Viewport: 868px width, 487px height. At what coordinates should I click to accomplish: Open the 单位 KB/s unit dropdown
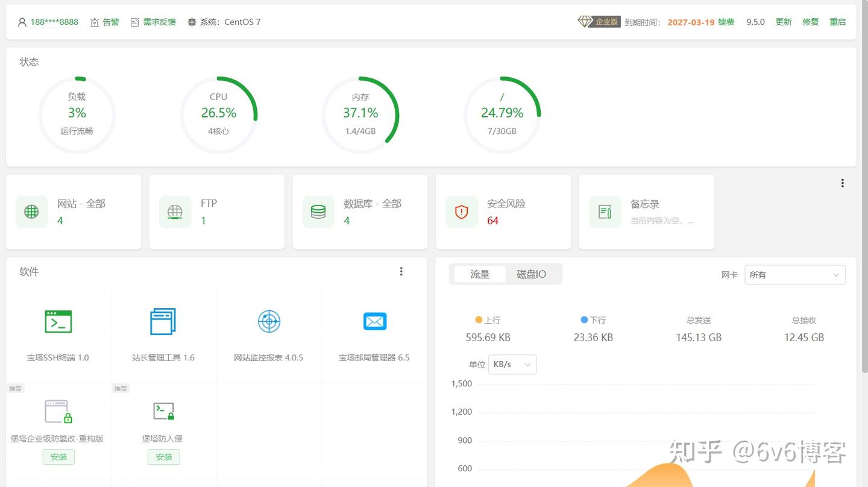(x=512, y=365)
